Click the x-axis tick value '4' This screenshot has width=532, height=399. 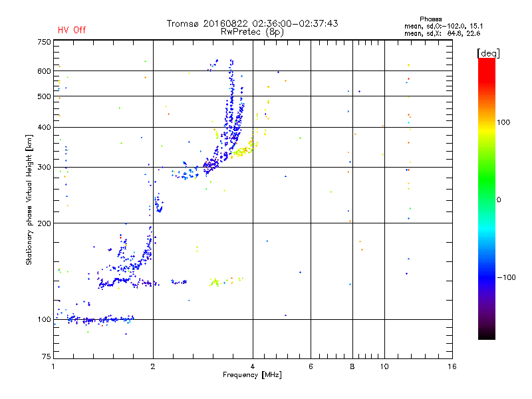tap(253, 366)
